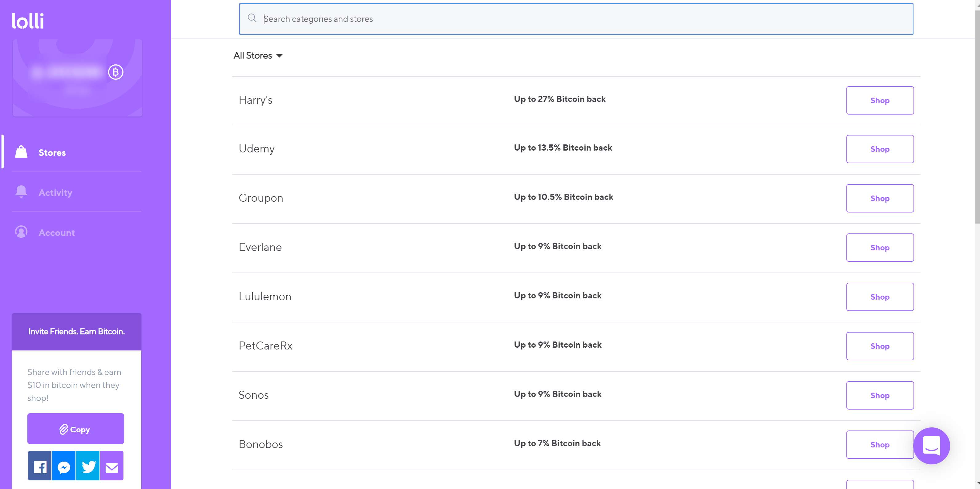This screenshot has width=980, height=489.
Task: Copy the referral invite link
Action: point(76,429)
